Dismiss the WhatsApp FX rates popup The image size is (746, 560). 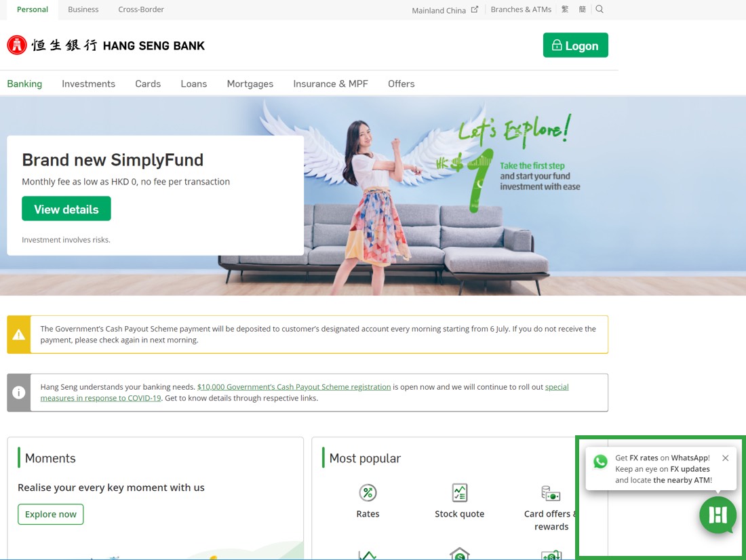(725, 458)
